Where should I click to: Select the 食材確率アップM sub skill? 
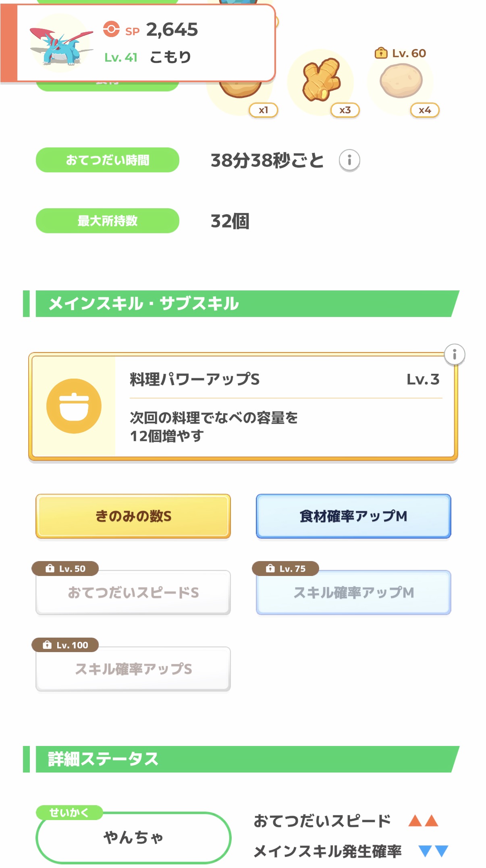[353, 516]
